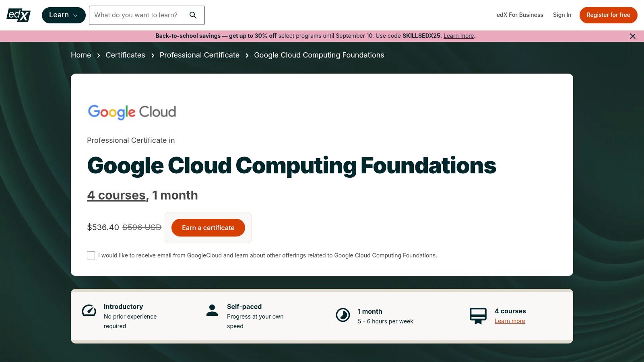Click the 4 courses certificate icon

[x=478, y=316]
